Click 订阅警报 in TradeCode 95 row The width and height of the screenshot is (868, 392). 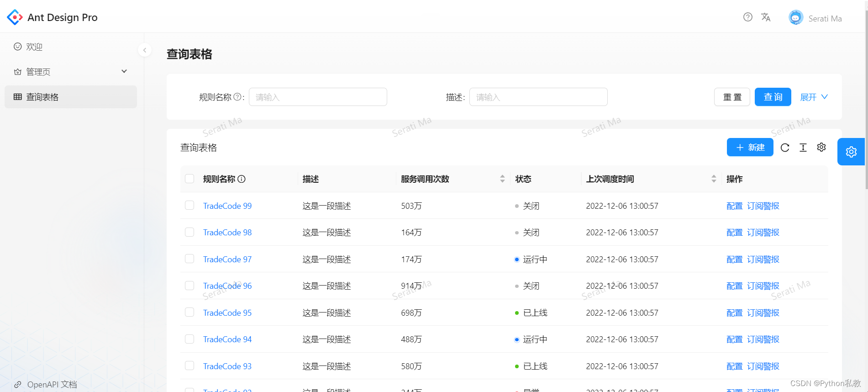click(x=763, y=313)
